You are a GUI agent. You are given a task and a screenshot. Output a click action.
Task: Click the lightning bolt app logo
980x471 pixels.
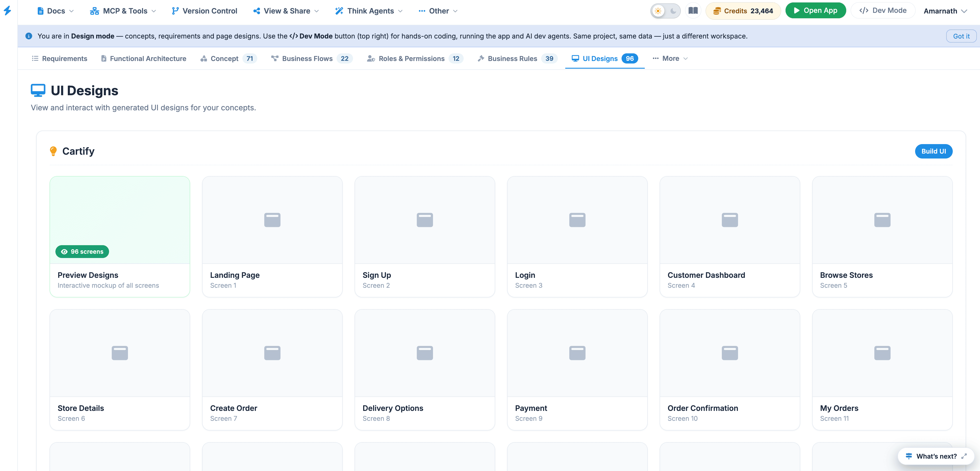(x=7, y=11)
